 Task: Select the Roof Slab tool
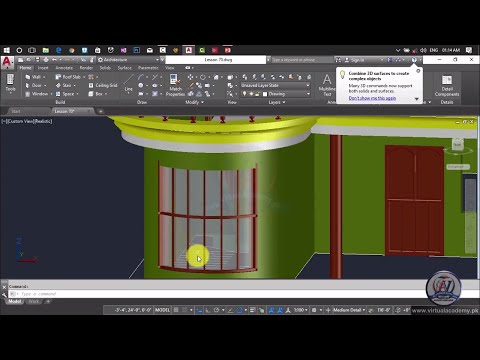[68, 77]
